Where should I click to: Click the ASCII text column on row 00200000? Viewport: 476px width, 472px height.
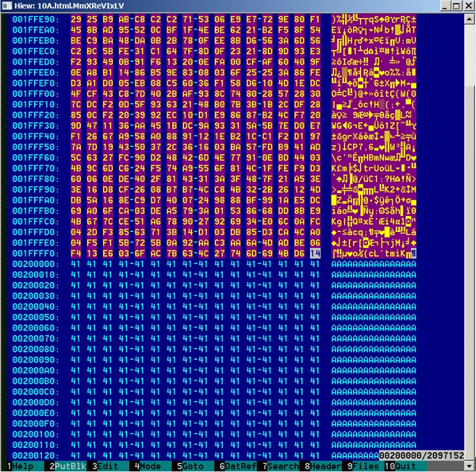(374, 264)
